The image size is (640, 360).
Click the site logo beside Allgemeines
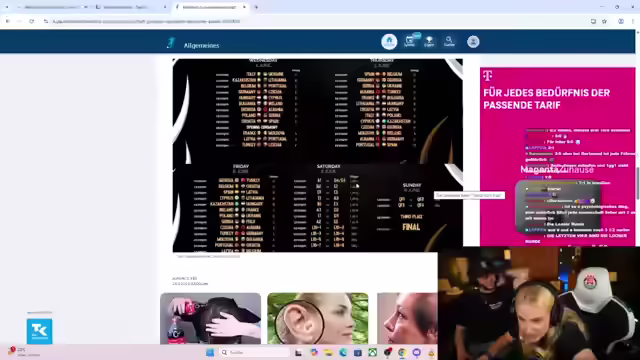(x=171, y=42)
